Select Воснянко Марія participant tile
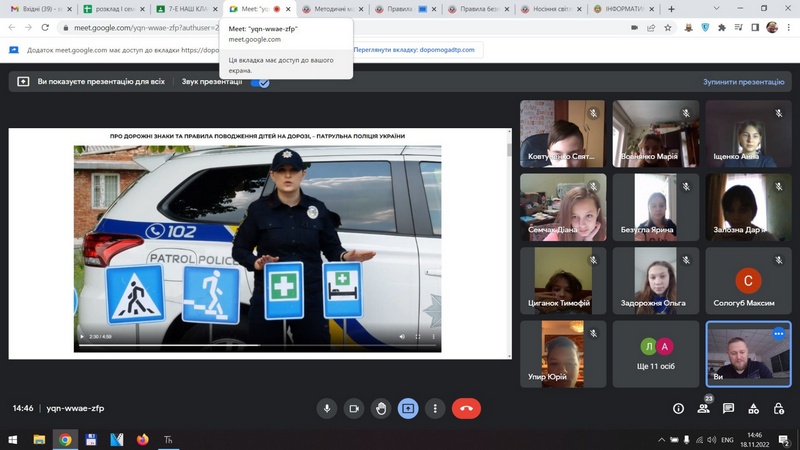This screenshot has height=450, width=800. pyautogui.click(x=656, y=134)
